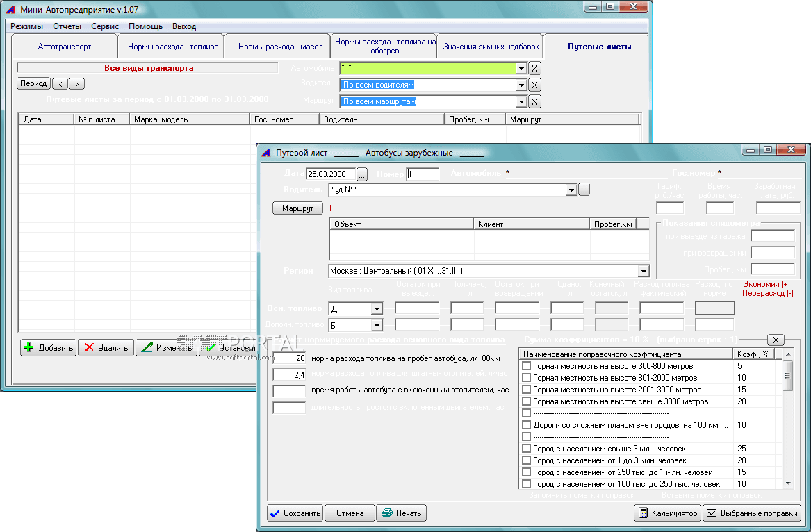Click fuel norm field showing 28
Image resolution: width=811 pixels, height=532 pixels.
pyautogui.click(x=289, y=358)
